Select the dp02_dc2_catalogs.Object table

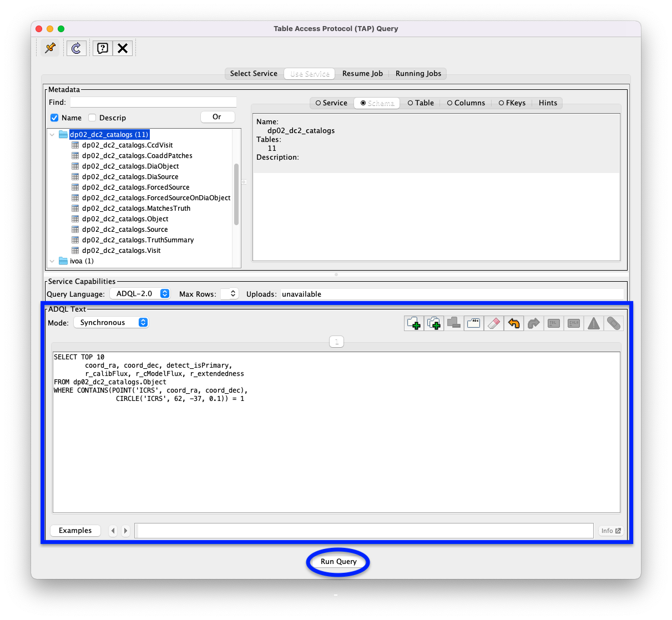pyautogui.click(x=124, y=218)
